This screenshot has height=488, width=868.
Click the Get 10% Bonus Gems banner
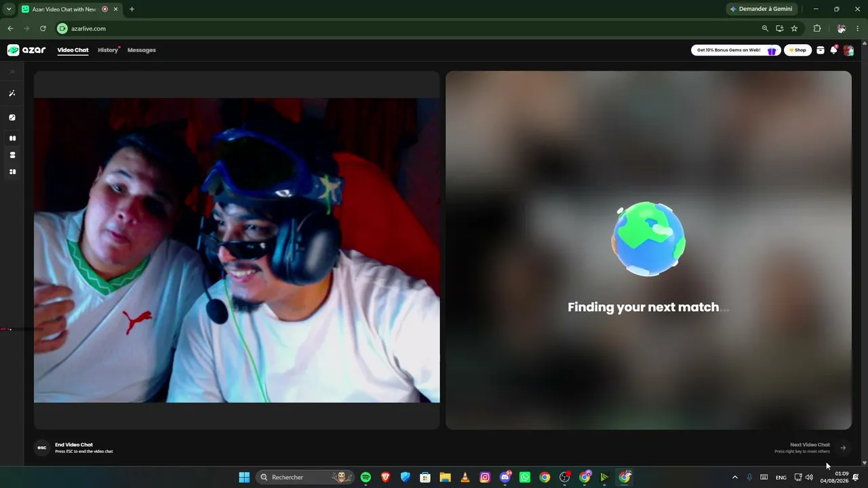(736, 50)
